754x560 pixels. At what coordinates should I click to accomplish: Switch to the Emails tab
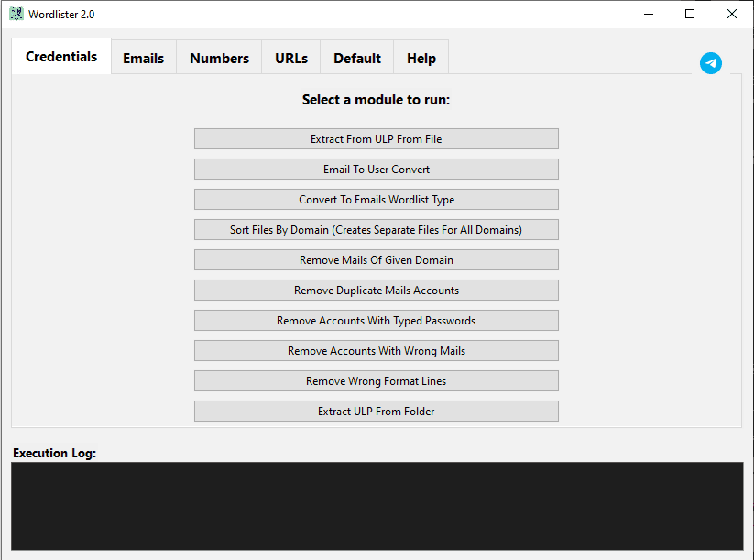click(143, 57)
